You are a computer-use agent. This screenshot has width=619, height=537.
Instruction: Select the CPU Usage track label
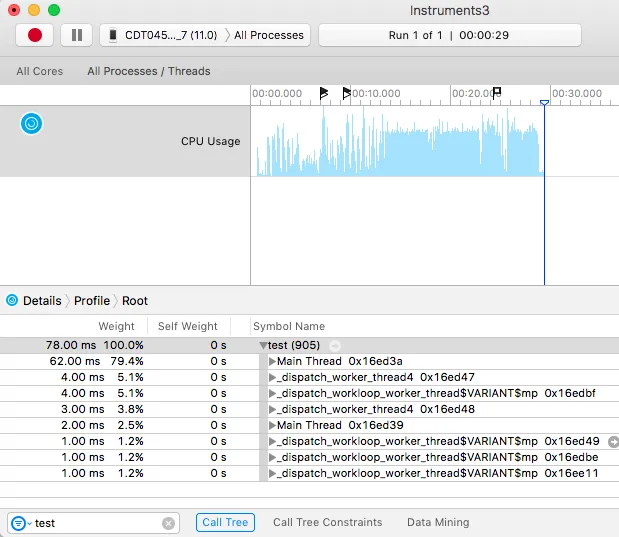[210, 141]
